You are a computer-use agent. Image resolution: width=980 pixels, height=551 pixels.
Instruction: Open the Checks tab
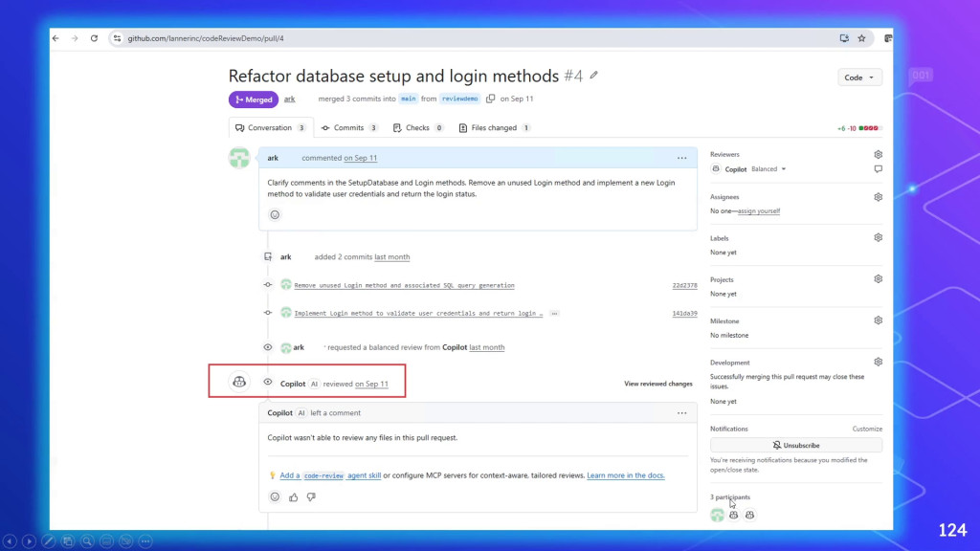click(x=418, y=128)
